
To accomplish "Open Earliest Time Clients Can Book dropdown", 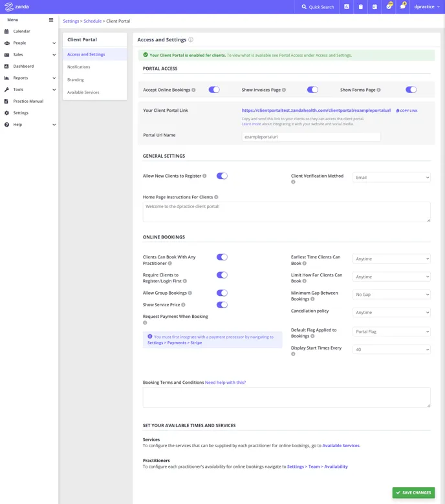I will (x=391, y=258).
